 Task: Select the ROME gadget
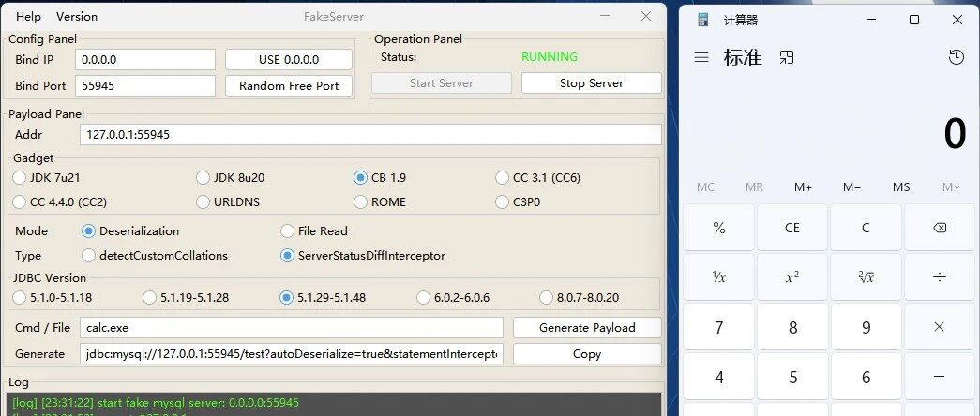pyautogui.click(x=380, y=201)
